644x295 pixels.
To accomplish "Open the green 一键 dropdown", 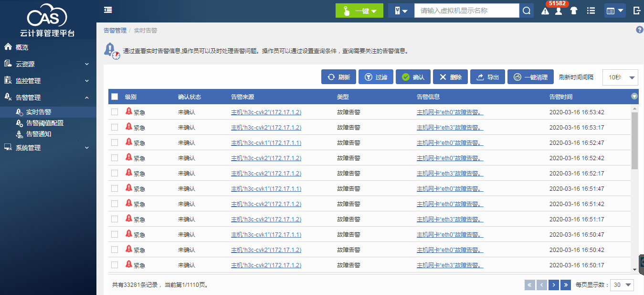I will tap(359, 11).
